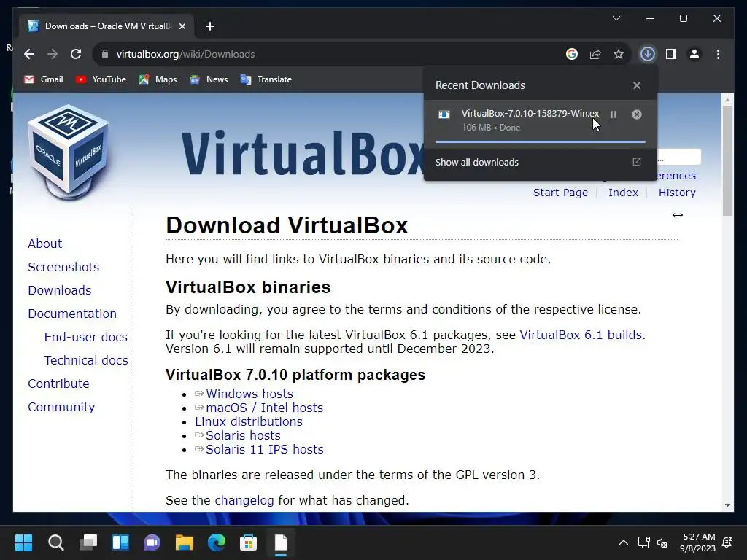Open the Community sidebar link
747x560 pixels.
click(61, 407)
